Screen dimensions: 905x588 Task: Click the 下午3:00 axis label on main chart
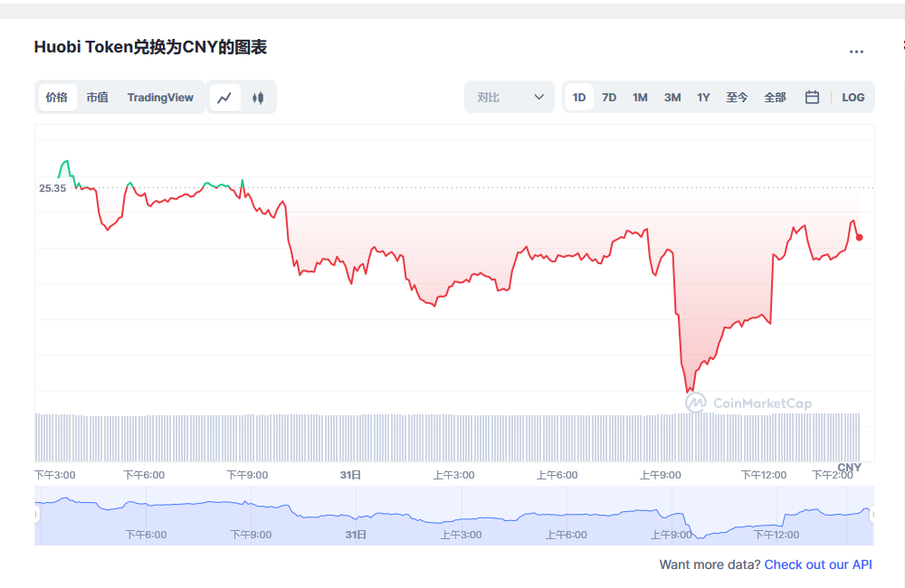[55, 475]
